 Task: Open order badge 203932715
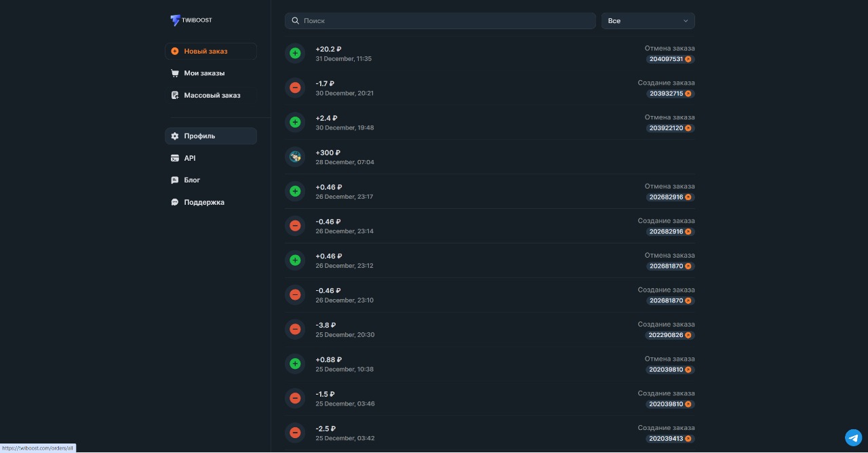point(666,94)
